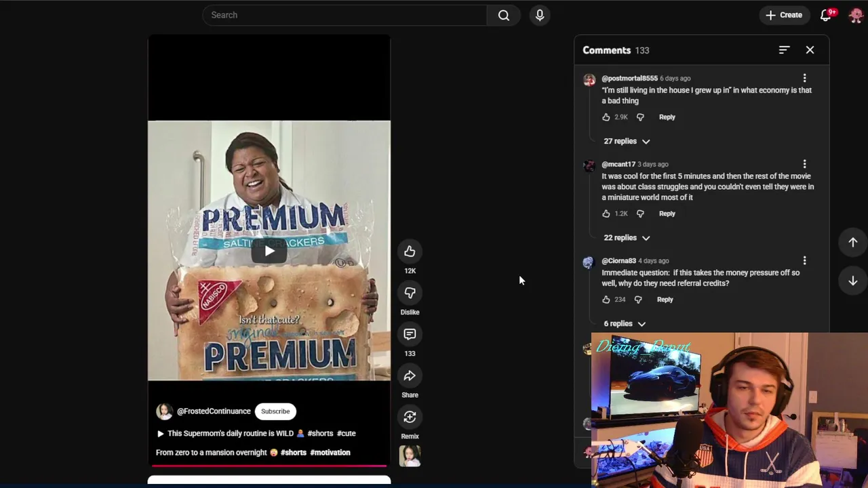Open the sound thumbnail below Remix
868x488 pixels.
(410, 456)
